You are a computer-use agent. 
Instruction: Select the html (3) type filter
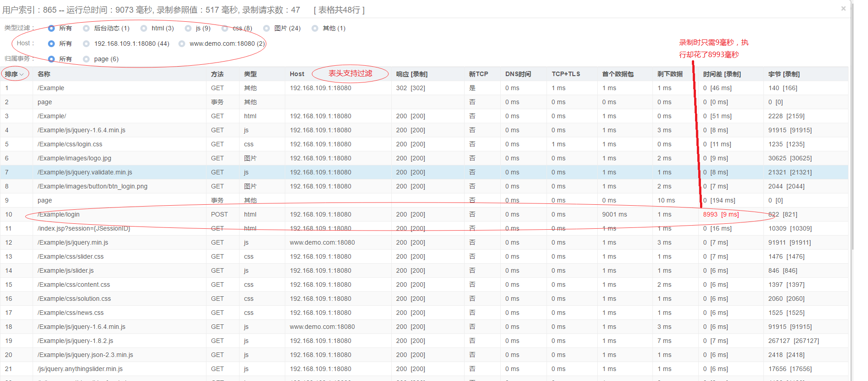pyautogui.click(x=144, y=28)
